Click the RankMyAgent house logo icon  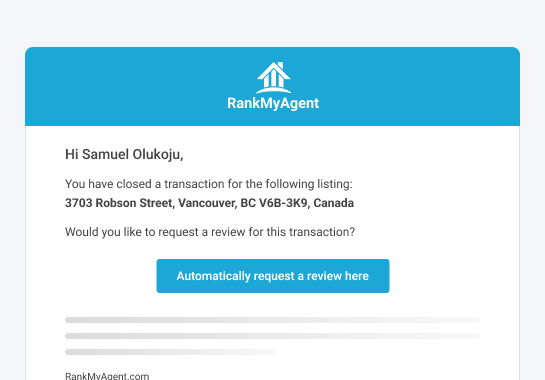tap(274, 78)
